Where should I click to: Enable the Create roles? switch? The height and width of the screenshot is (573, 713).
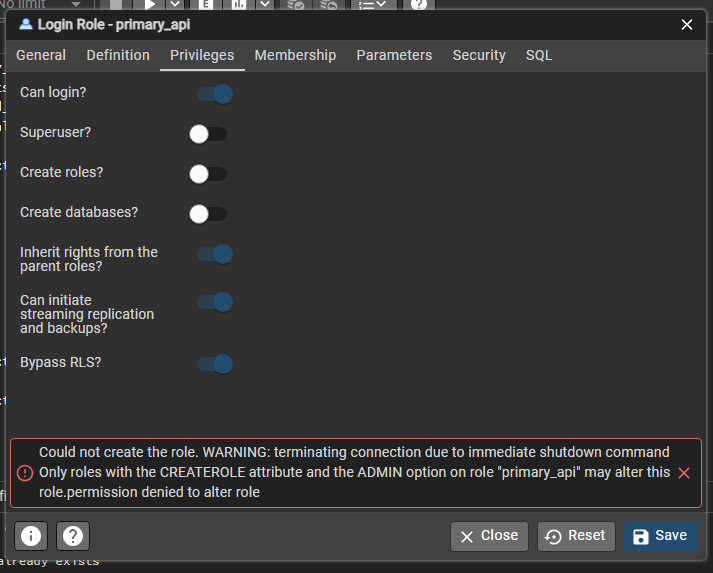point(208,174)
